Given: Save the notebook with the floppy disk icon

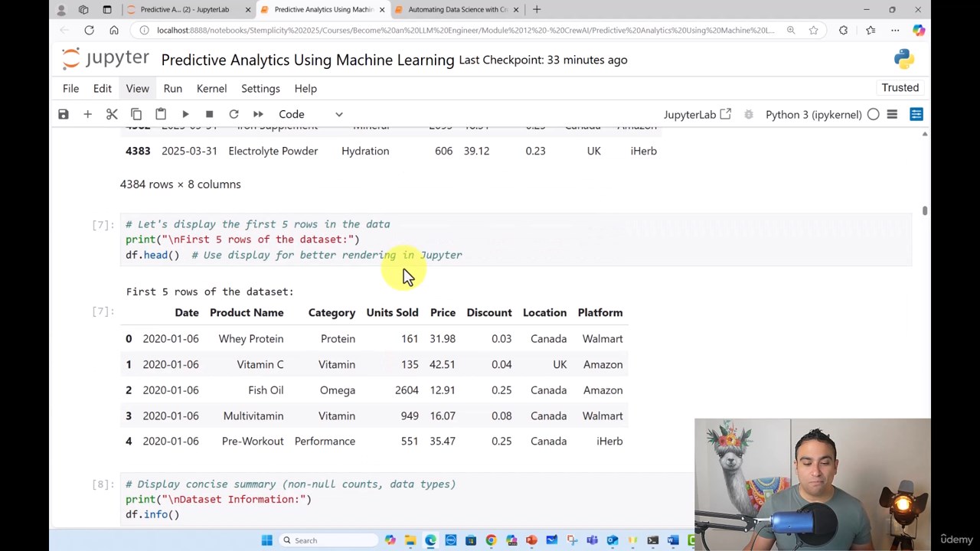Looking at the screenshot, I should (x=64, y=114).
